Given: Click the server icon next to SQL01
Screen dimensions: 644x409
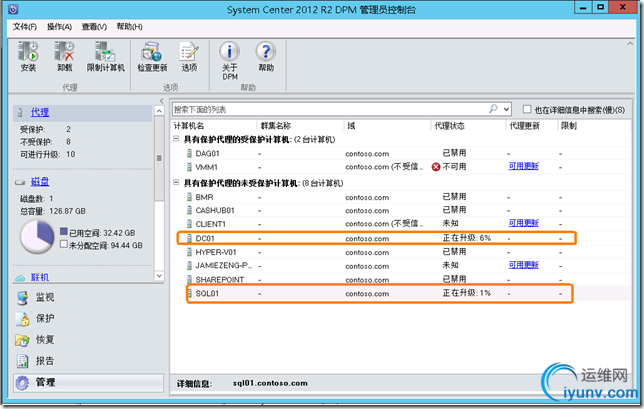Looking at the screenshot, I should [190, 293].
